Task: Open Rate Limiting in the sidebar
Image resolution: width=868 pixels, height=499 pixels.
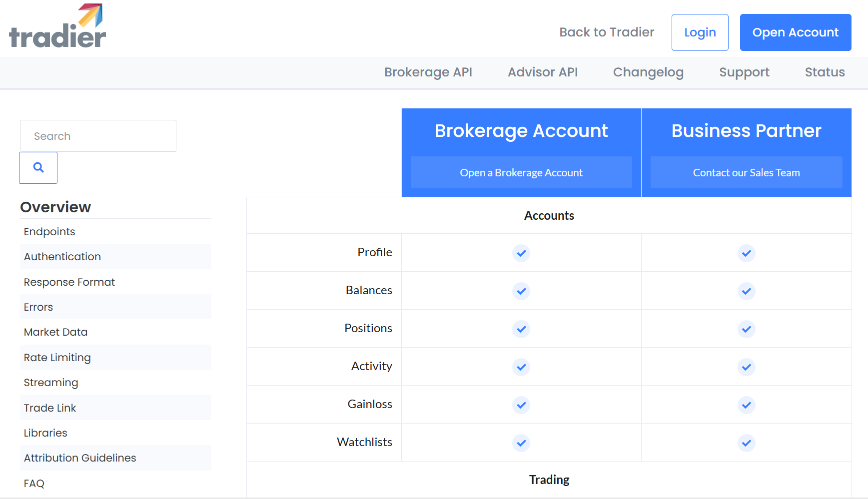Action: click(115, 357)
